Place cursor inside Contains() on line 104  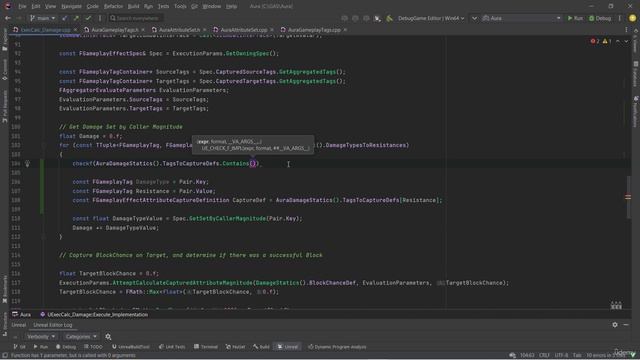[x=253, y=164]
